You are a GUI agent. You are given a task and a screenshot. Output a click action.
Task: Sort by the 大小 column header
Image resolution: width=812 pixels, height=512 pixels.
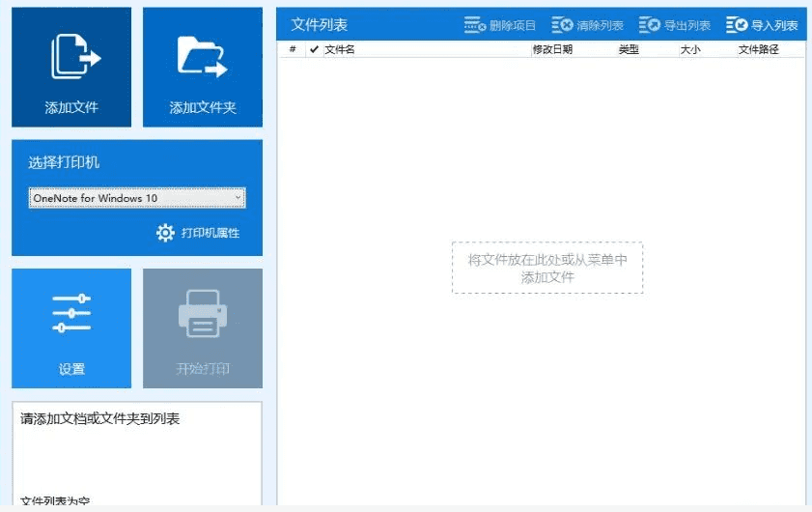(690, 49)
